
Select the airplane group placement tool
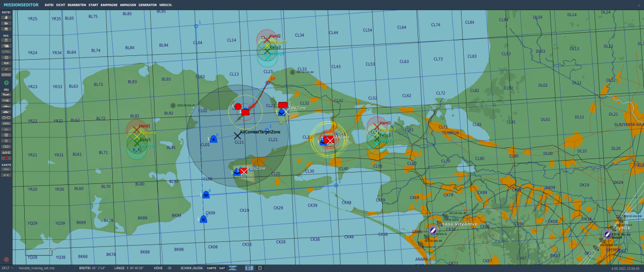click(x=6, y=95)
